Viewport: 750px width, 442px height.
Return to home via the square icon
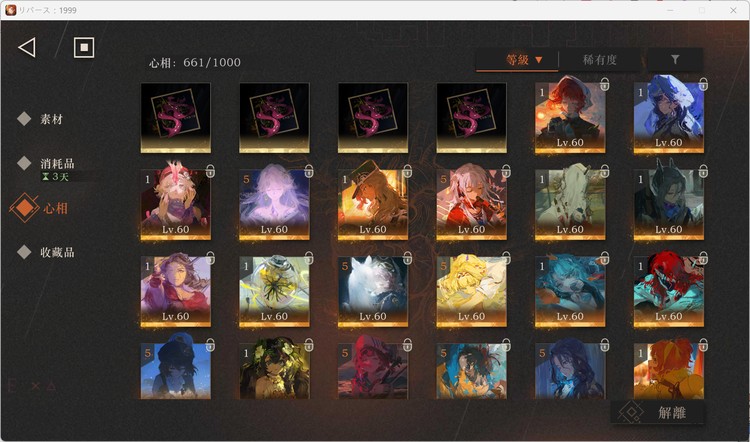(x=84, y=47)
